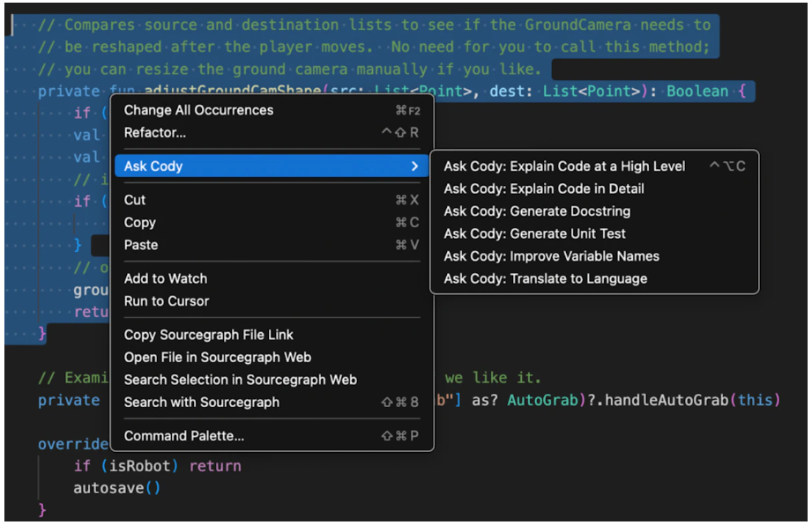
Task: Expand the Ask Cody submenu chevron
Action: 414,166
